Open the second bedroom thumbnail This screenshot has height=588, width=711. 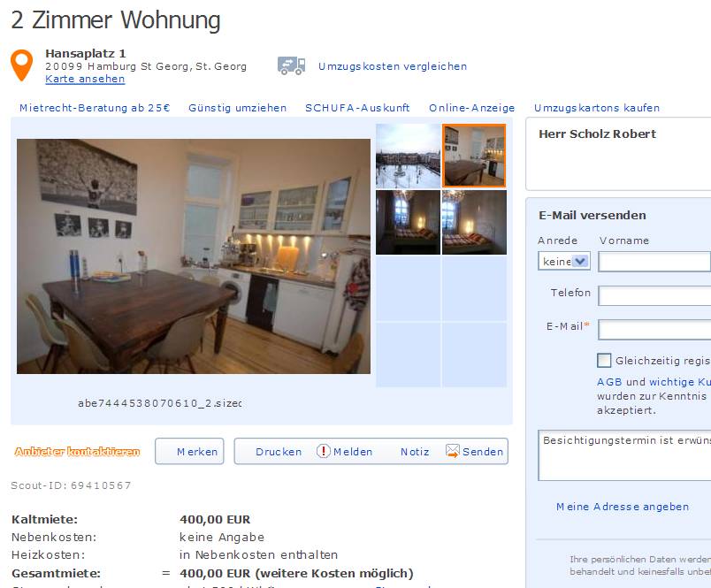pos(474,222)
